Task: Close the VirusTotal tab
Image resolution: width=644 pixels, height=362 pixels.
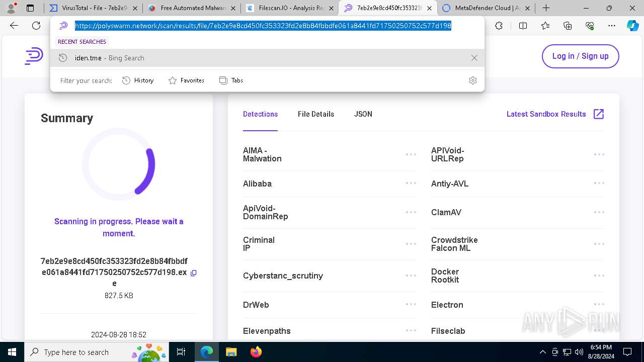Action: point(135,8)
